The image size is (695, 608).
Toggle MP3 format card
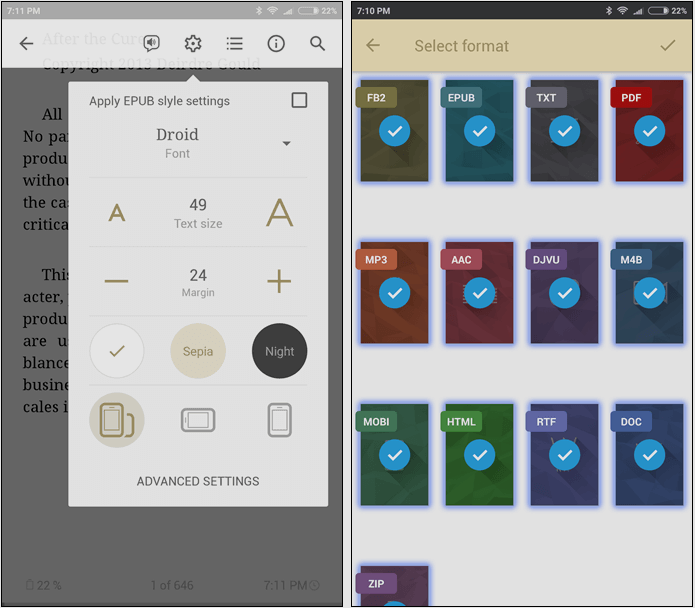tap(394, 292)
